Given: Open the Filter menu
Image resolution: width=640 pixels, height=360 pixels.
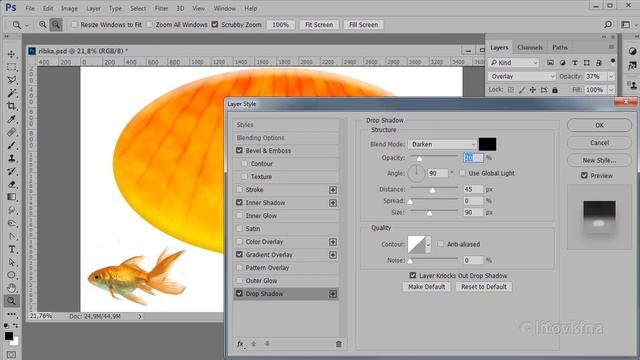Looking at the screenshot, I should click(x=161, y=8).
